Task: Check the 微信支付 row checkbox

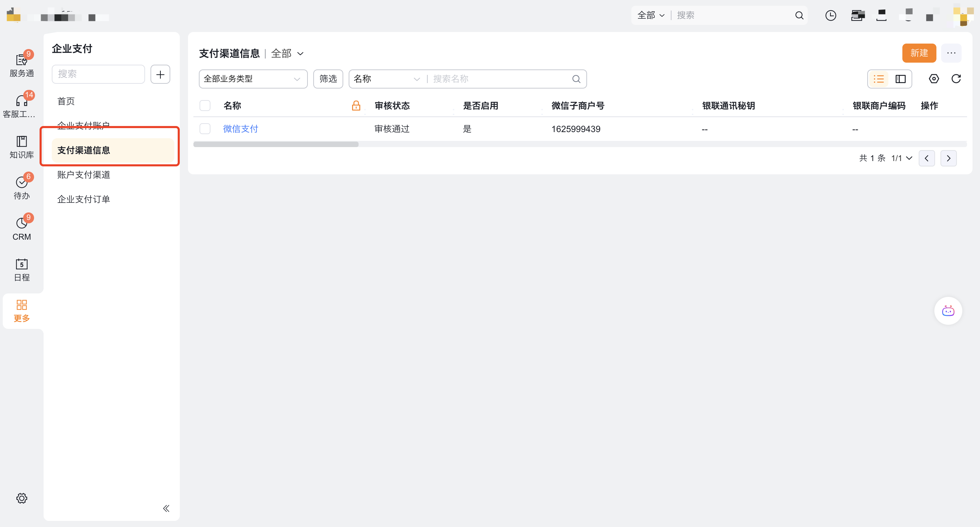Action: click(205, 129)
